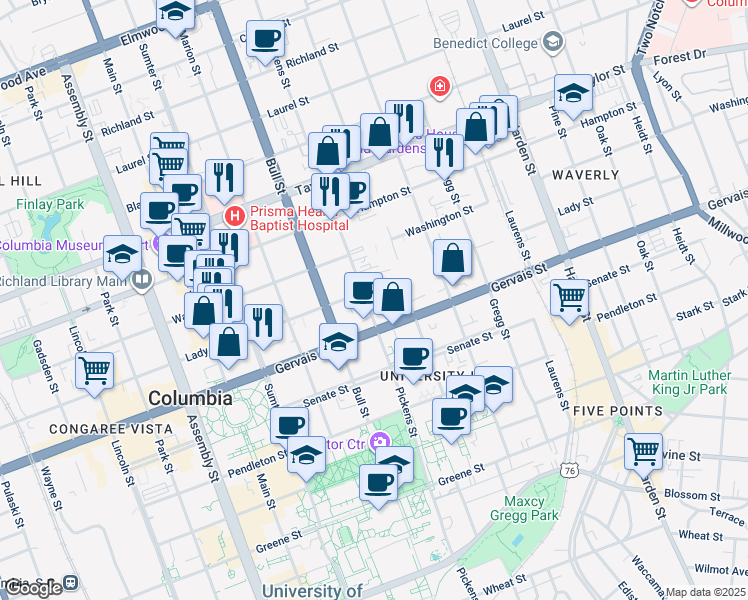The width and height of the screenshot is (748, 600).
Task: Open the cafe marker near Pendleton St
Action: point(289,425)
